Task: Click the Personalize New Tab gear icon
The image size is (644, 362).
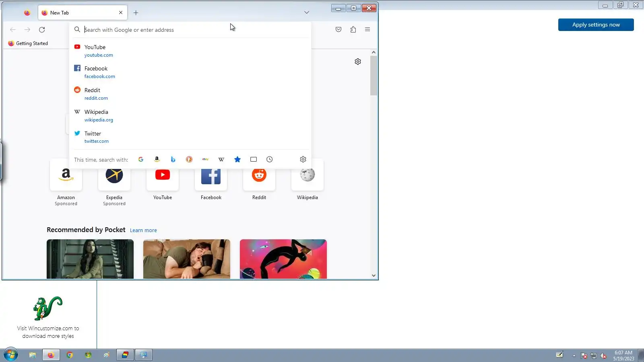Action: 358,62
